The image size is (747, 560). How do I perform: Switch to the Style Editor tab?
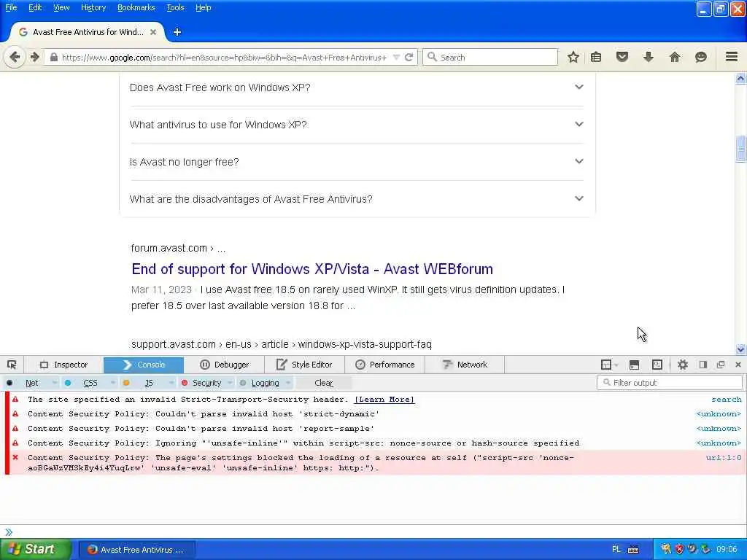304,365
